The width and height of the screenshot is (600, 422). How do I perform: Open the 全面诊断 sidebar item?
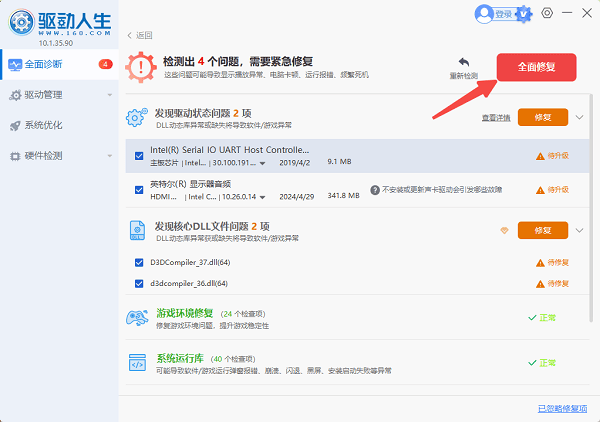tap(59, 64)
